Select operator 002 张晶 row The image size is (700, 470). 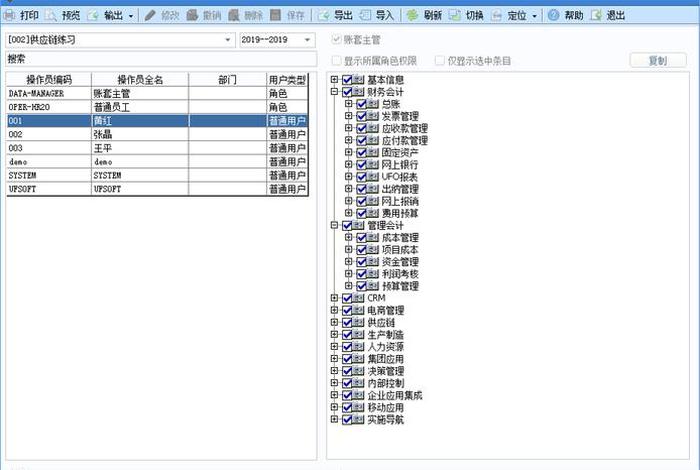pyautogui.click(x=157, y=134)
